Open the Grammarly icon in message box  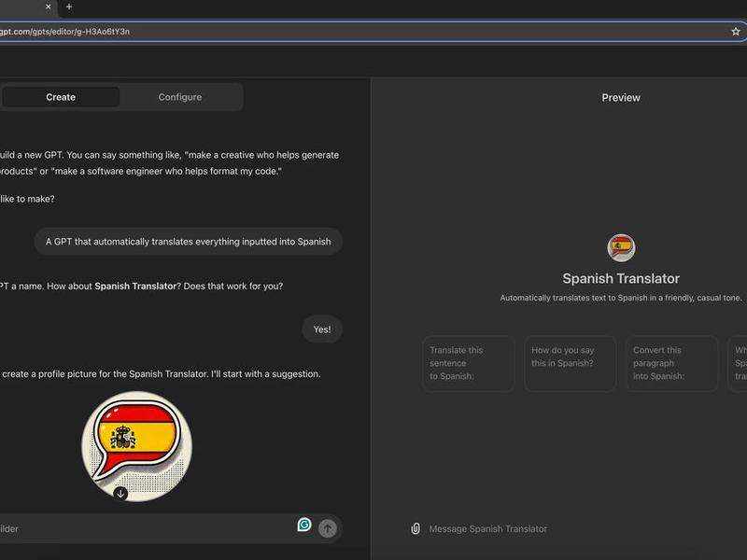(304, 525)
